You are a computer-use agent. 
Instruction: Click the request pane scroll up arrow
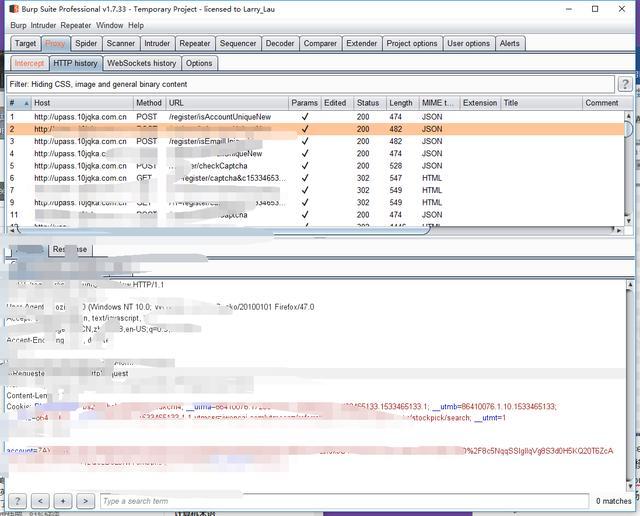tap(630, 285)
